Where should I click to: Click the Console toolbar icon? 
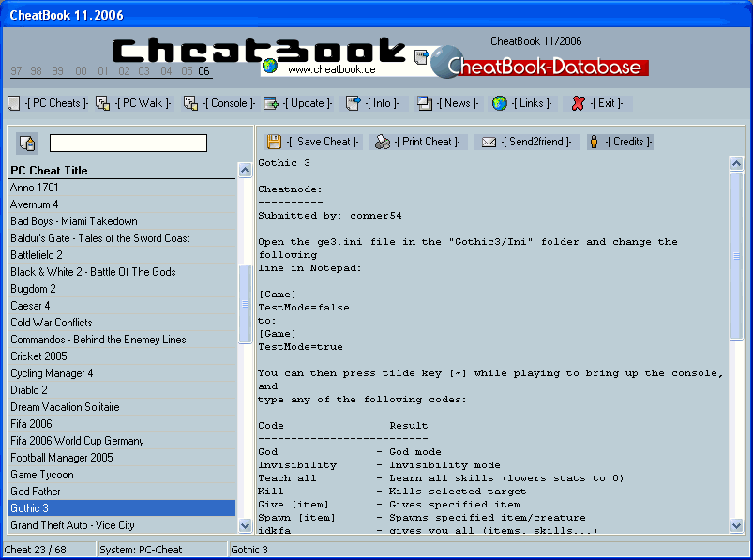(x=190, y=103)
